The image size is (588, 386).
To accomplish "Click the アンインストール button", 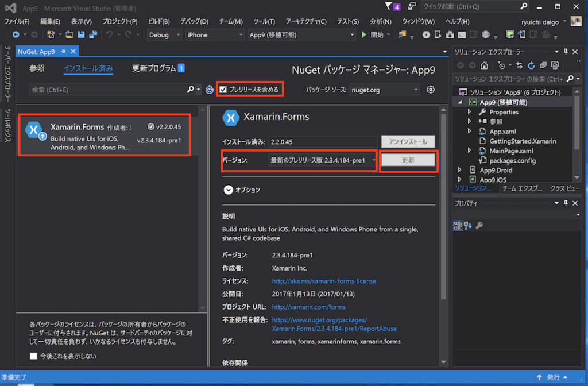I will pyautogui.click(x=408, y=142).
